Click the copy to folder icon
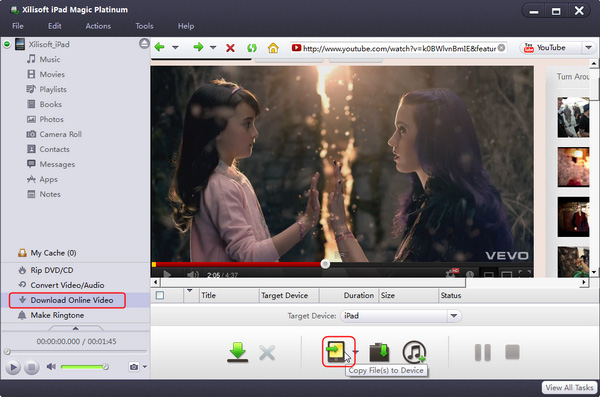 pyautogui.click(x=379, y=352)
